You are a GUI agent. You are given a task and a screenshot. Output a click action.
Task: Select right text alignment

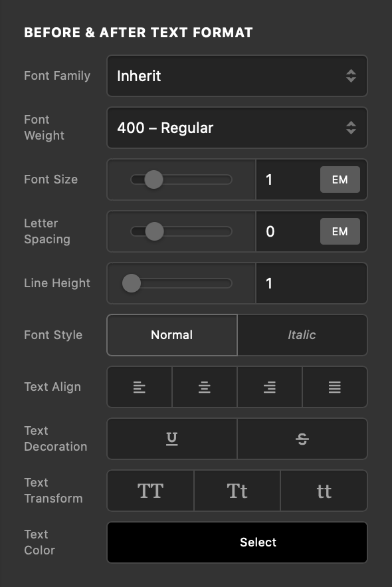269,387
